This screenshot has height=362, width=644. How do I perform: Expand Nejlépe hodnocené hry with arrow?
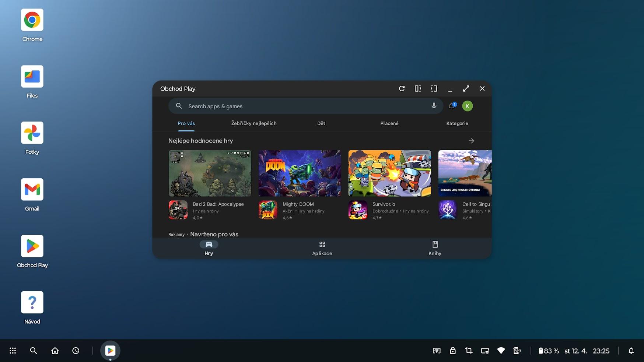(x=471, y=141)
